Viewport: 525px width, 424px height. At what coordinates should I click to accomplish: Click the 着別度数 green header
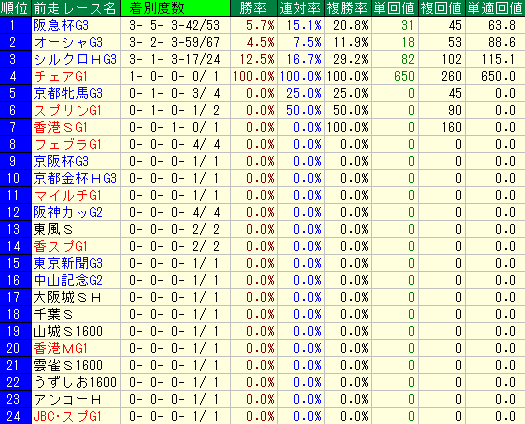(175, 8)
